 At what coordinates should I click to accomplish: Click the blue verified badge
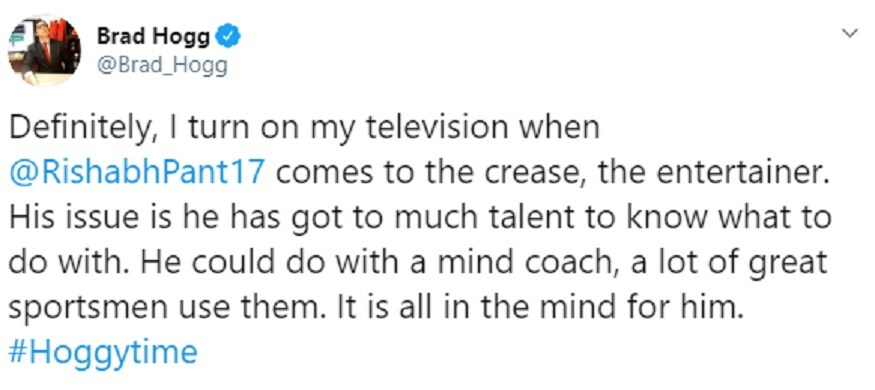click(x=231, y=38)
